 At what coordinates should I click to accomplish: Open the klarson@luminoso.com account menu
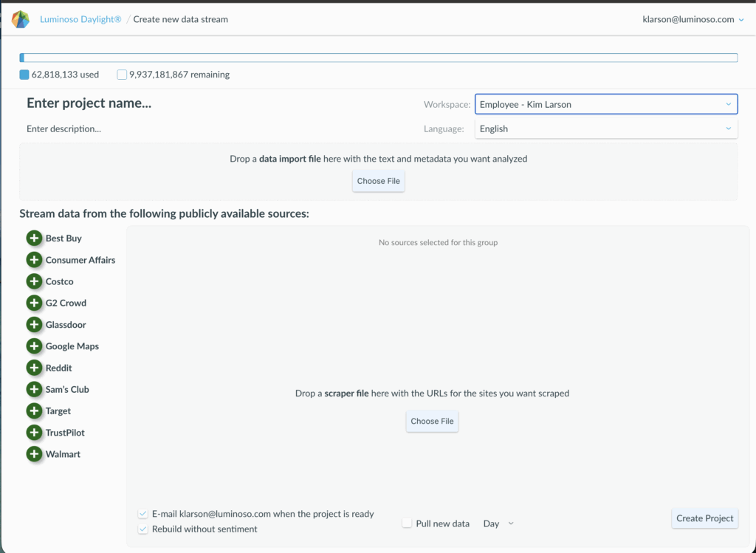[693, 20]
